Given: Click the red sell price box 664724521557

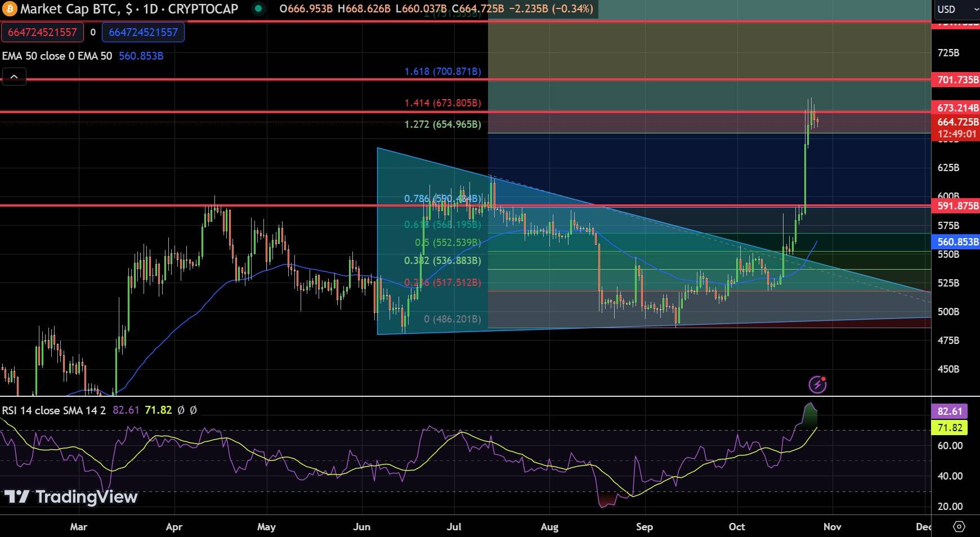Looking at the screenshot, I should [42, 32].
